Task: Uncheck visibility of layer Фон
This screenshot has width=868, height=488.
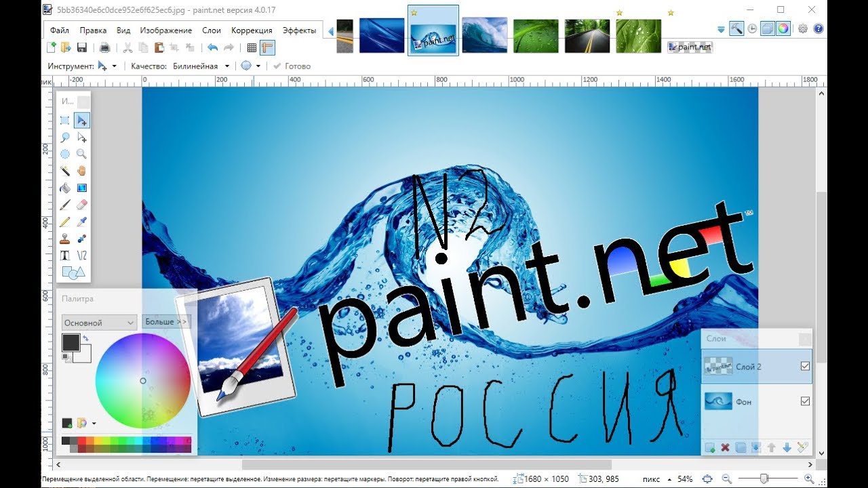Action: (x=805, y=401)
